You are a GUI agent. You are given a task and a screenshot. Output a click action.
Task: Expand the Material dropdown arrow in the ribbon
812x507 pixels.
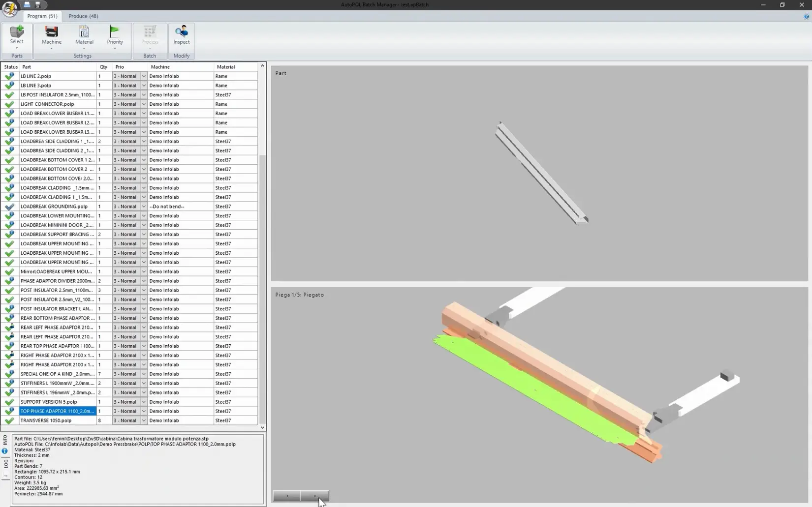(84, 48)
